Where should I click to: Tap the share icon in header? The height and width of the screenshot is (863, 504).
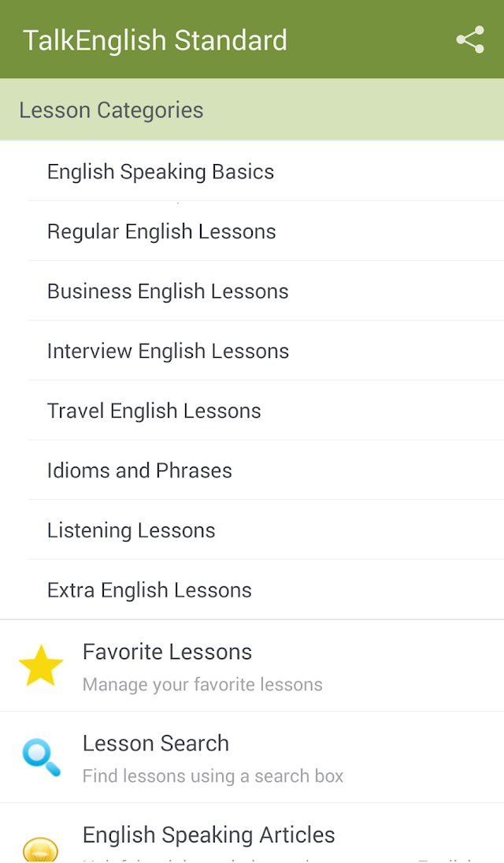click(470, 39)
